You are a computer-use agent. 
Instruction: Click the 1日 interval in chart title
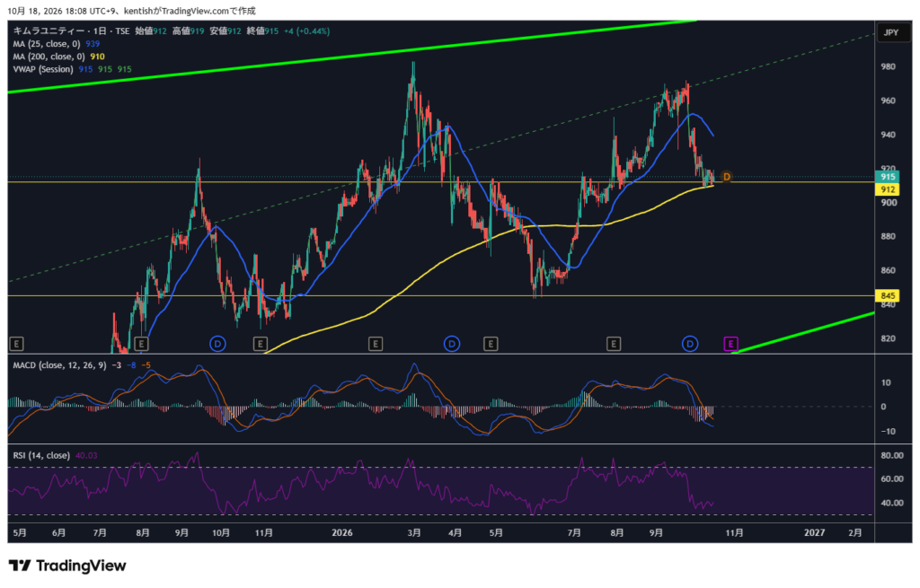100,31
